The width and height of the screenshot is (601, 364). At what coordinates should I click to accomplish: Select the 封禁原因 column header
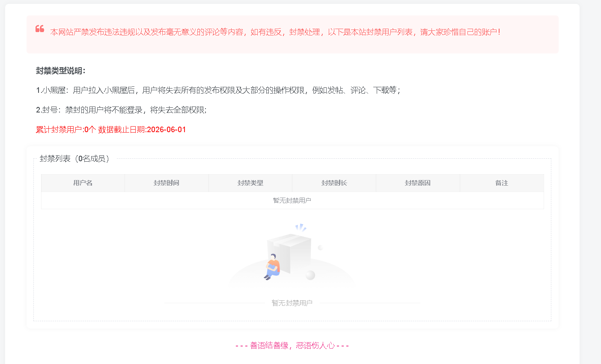[418, 183]
